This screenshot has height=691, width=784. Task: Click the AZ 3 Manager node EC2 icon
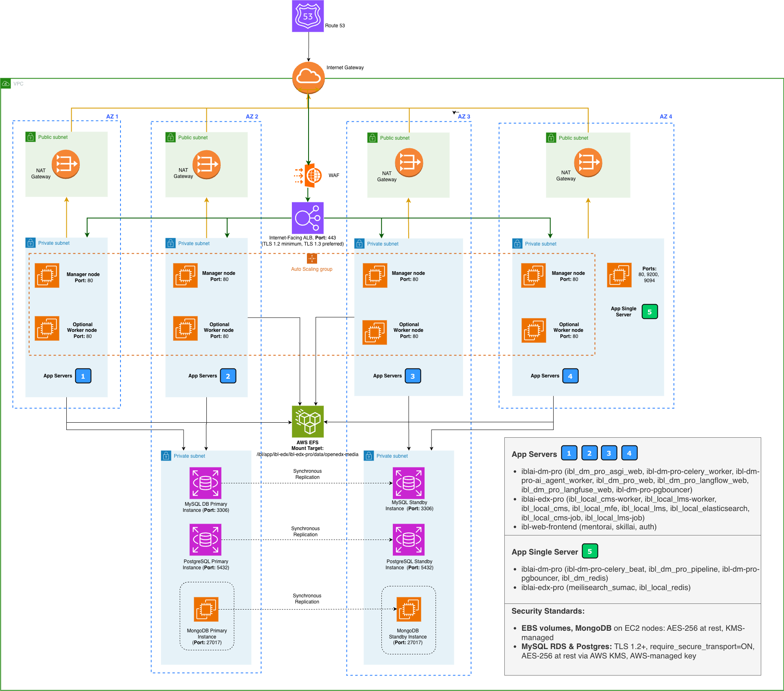375,276
